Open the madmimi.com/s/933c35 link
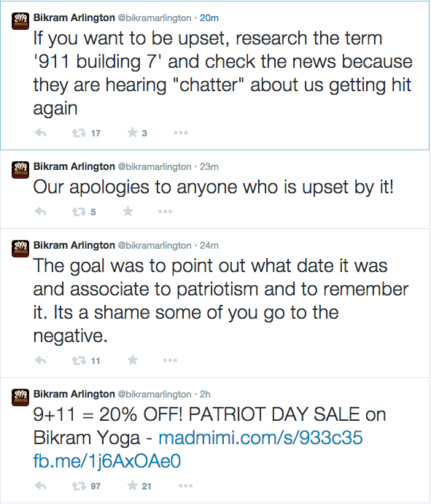The height and width of the screenshot is (504, 431). point(260,438)
